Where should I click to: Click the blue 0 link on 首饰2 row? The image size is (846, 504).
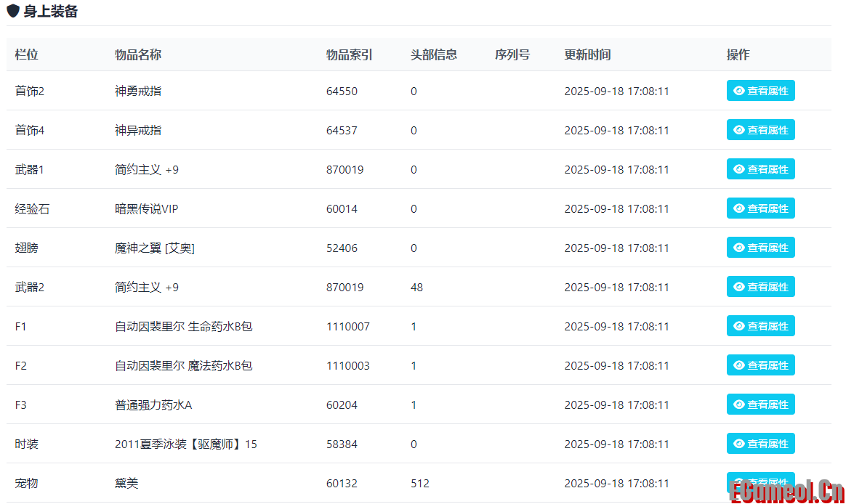coord(414,91)
